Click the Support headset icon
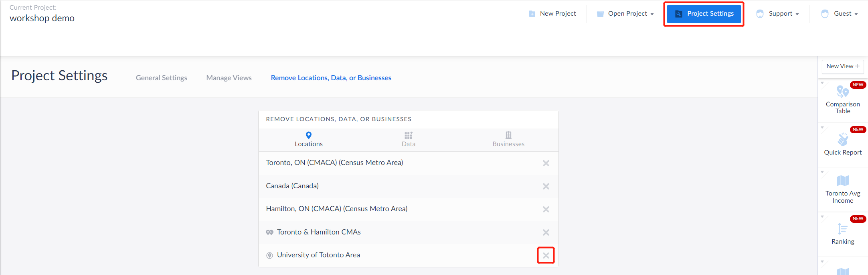Viewport: 868px width, 275px height. point(760,14)
